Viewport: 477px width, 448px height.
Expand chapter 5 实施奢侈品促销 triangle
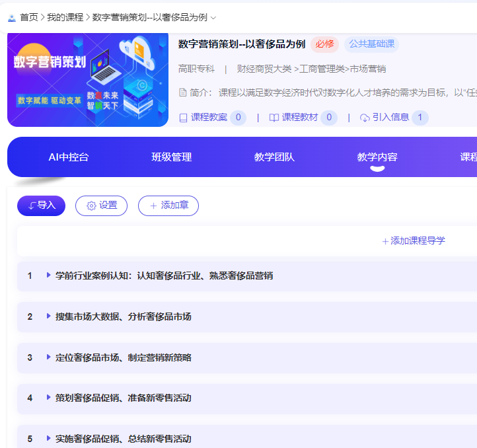(x=48, y=438)
